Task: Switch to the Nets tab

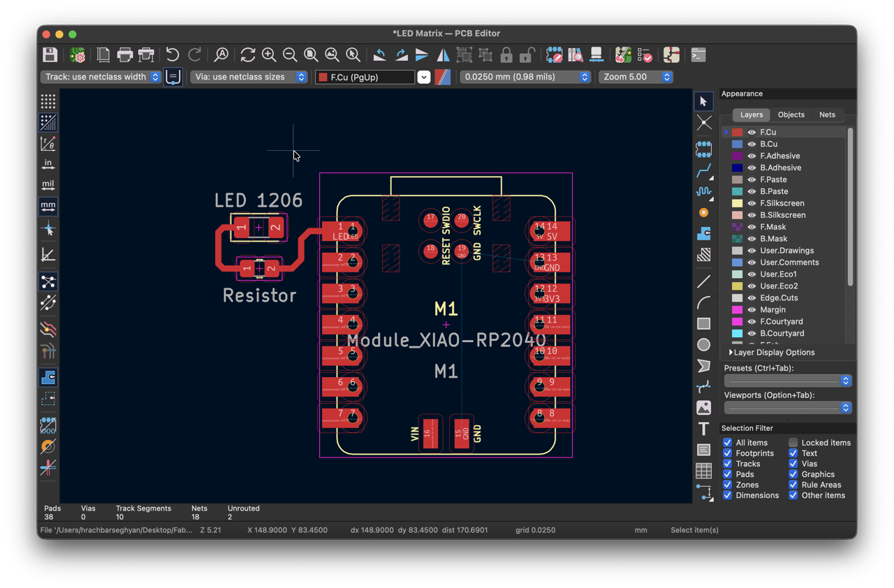Action: tap(827, 115)
